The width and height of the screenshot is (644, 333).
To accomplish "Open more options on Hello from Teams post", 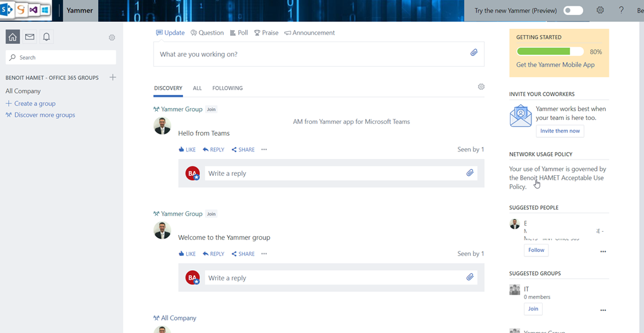I will point(264,150).
